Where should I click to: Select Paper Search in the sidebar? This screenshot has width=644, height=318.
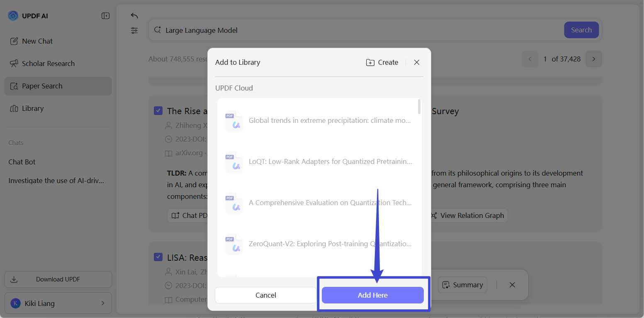tap(58, 86)
